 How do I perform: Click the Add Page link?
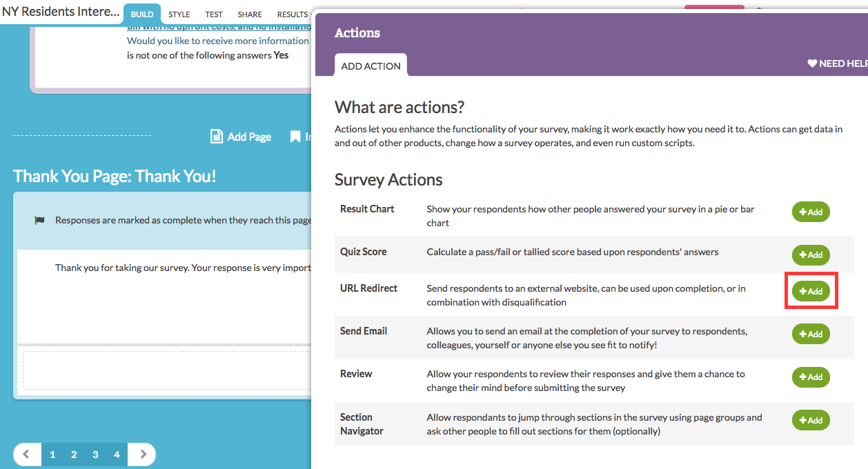pos(249,137)
